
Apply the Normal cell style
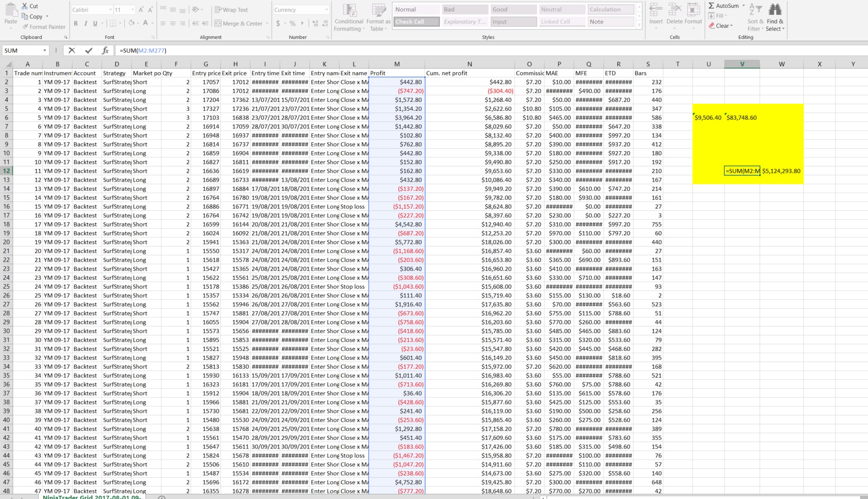click(x=417, y=9)
